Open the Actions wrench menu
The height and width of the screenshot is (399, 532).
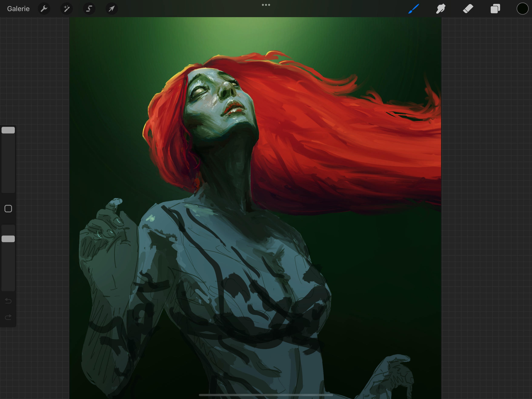click(x=44, y=9)
